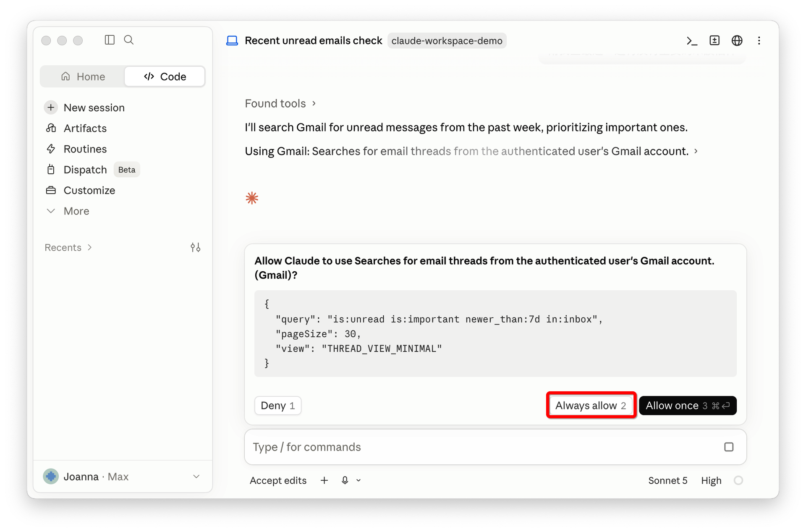The image size is (806, 532).
Task: Click the green fullscreen window button
Action: [78, 40]
